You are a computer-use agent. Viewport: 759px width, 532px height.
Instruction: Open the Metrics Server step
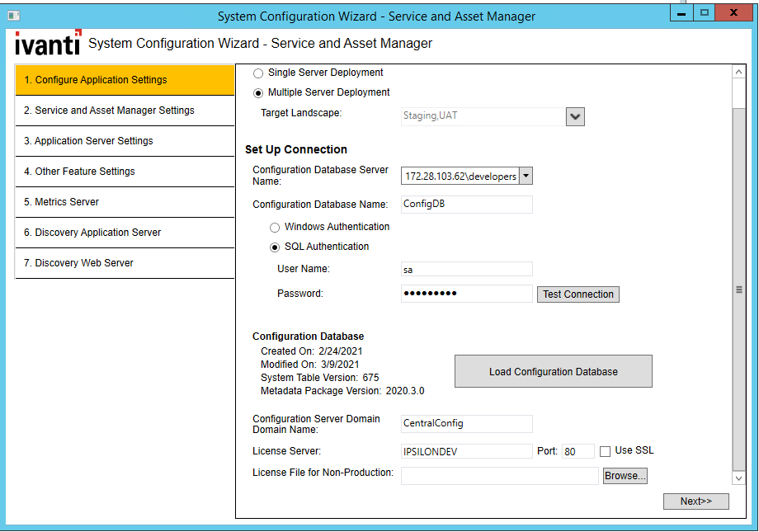pos(124,202)
